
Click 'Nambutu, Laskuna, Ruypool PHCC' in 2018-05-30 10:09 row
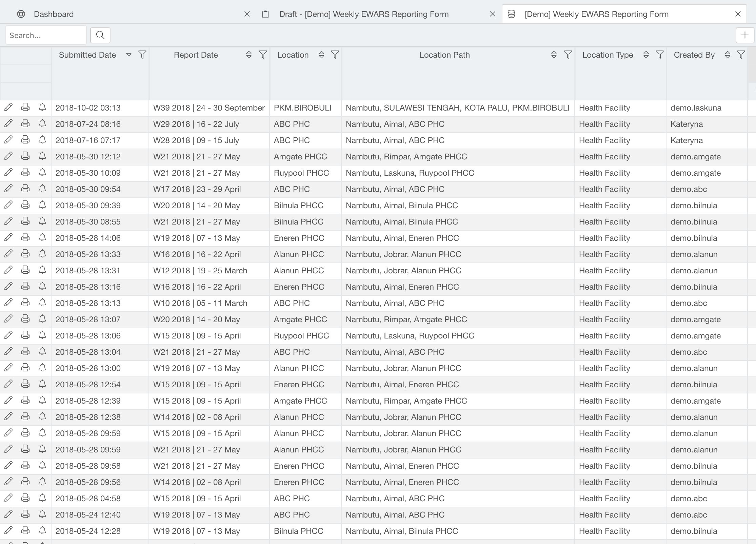[x=410, y=173]
